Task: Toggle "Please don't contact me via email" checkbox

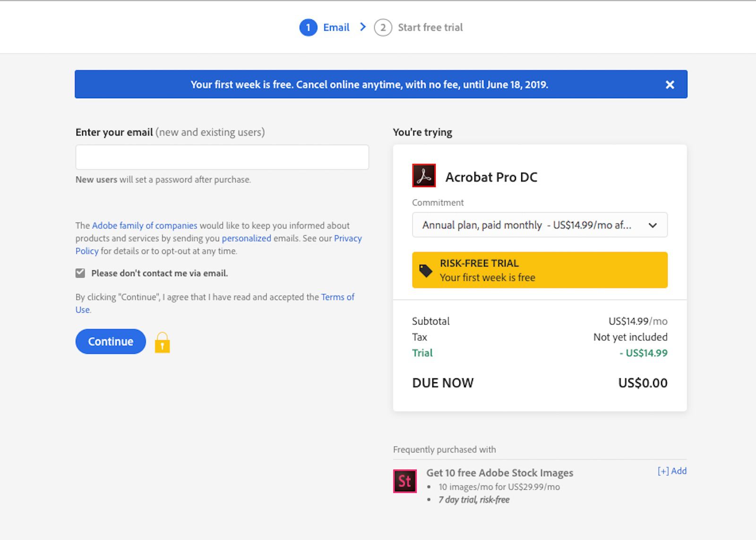Action: pyautogui.click(x=80, y=273)
